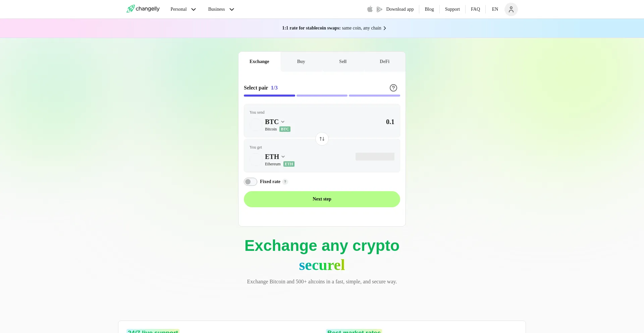Click the Apple app store icon
The width and height of the screenshot is (644, 333).
[x=370, y=9]
